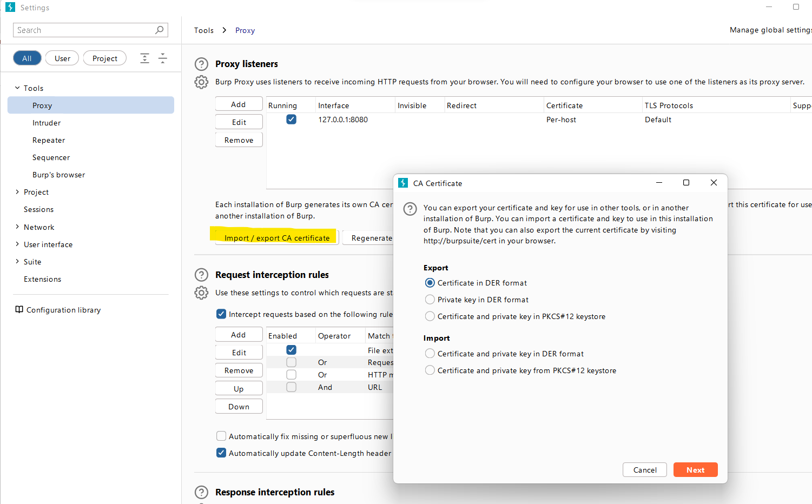The image size is (812, 504).
Task: Open Intruder settings
Action: point(47,123)
